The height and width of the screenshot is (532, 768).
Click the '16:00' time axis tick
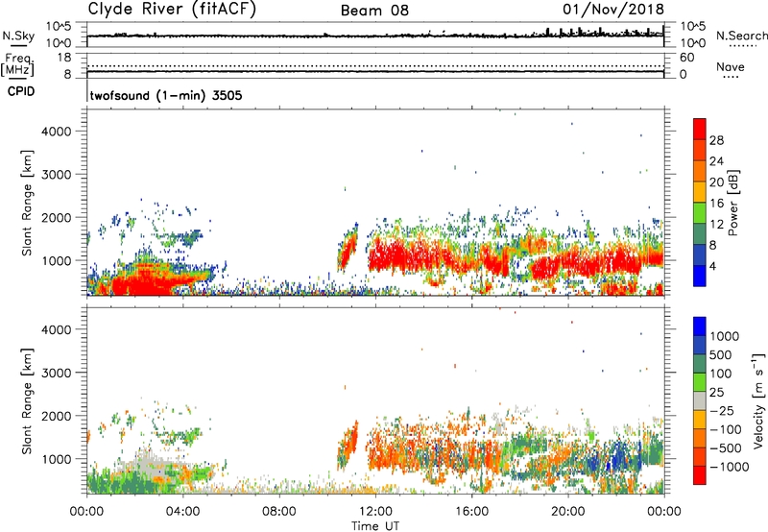[x=471, y=512]
